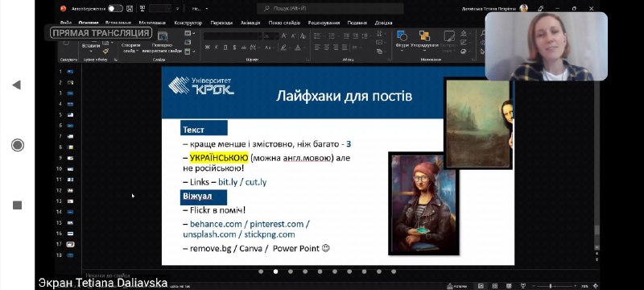The width and height of the screenshot is (644, 290).
Task: Click the Increase font size icon
Action: click(x=284, y=36)
